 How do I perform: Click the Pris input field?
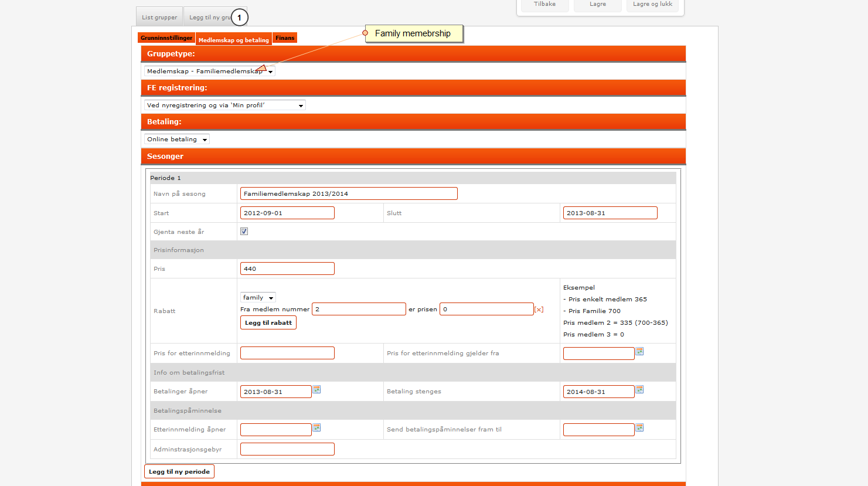click(287, 269)
